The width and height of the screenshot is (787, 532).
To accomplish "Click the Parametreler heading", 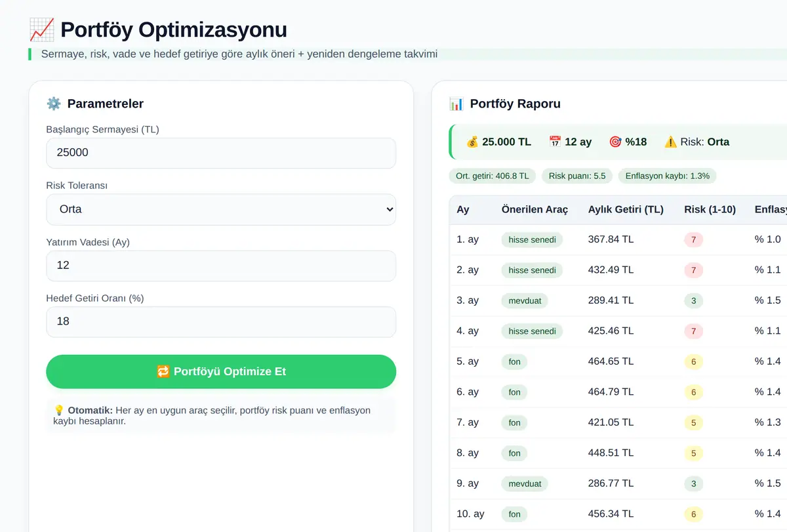I will [x=106, y=104].
